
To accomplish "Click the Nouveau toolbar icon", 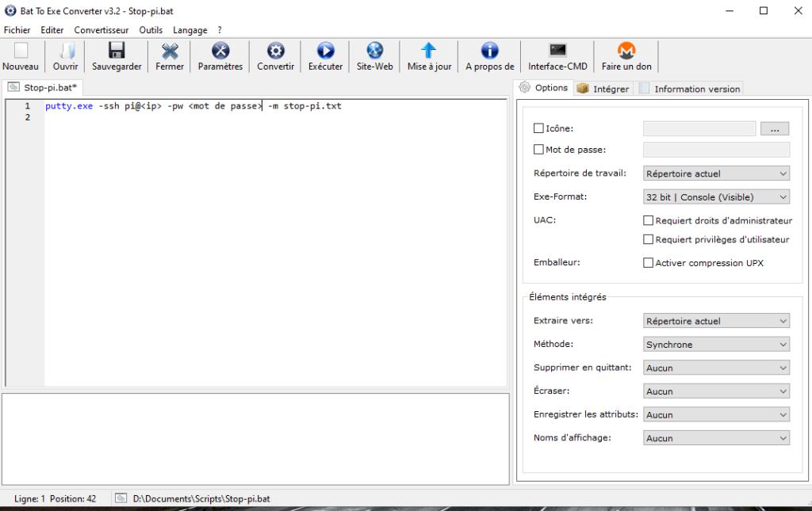I will click(x=21, y=51).
